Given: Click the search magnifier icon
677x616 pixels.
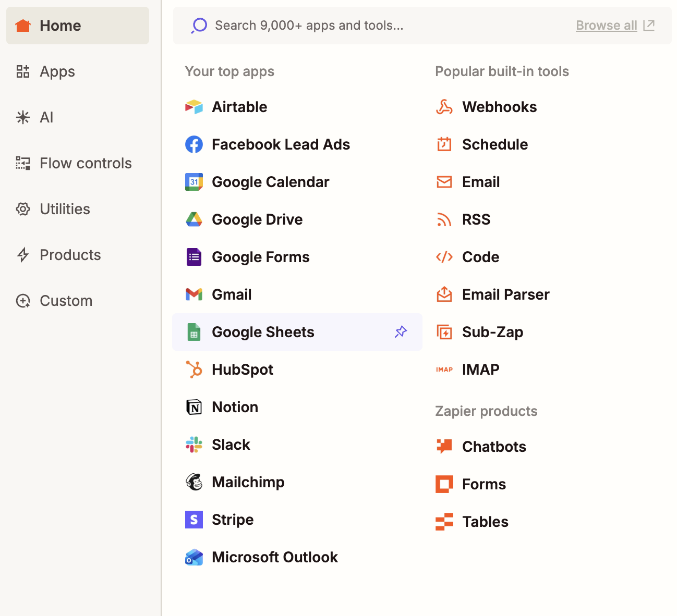Looking at the screenshot, I should (199, 26).
